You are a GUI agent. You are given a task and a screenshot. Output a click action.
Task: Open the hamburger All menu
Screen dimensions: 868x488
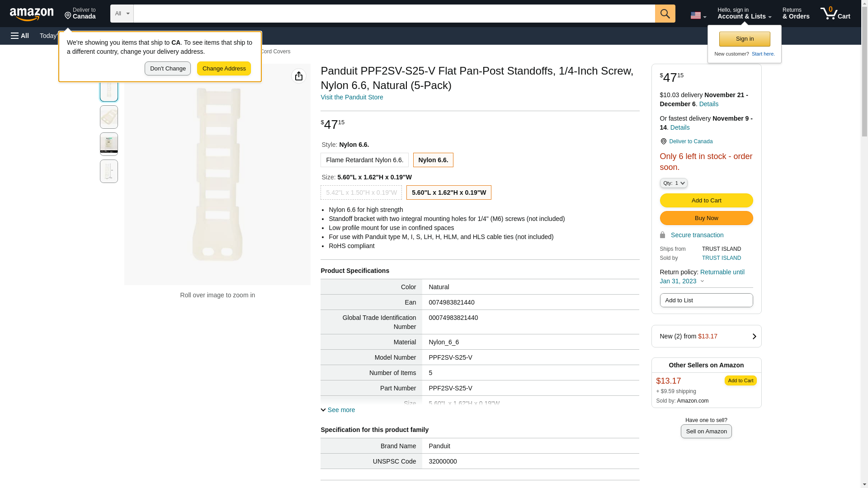point(20,36)
